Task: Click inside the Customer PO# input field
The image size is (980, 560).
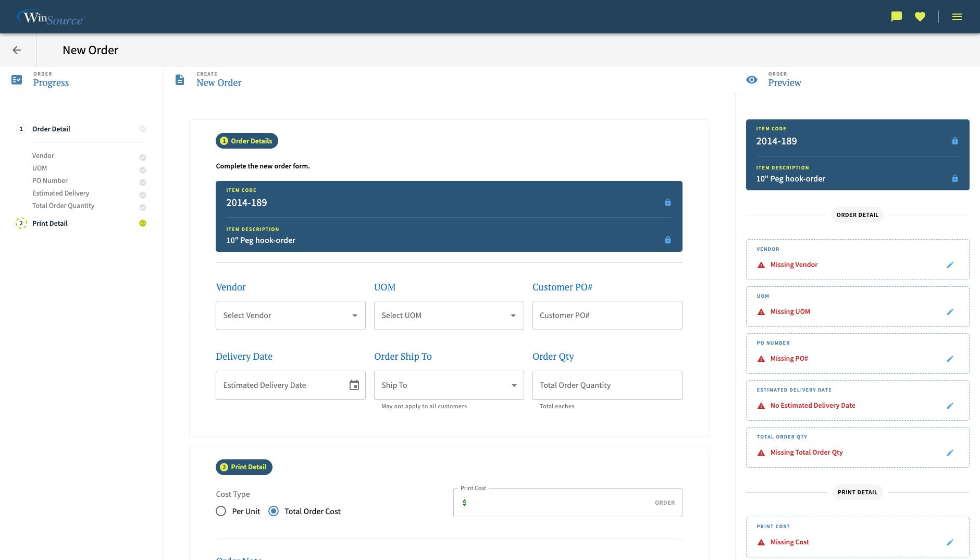Action: point(606,315)
